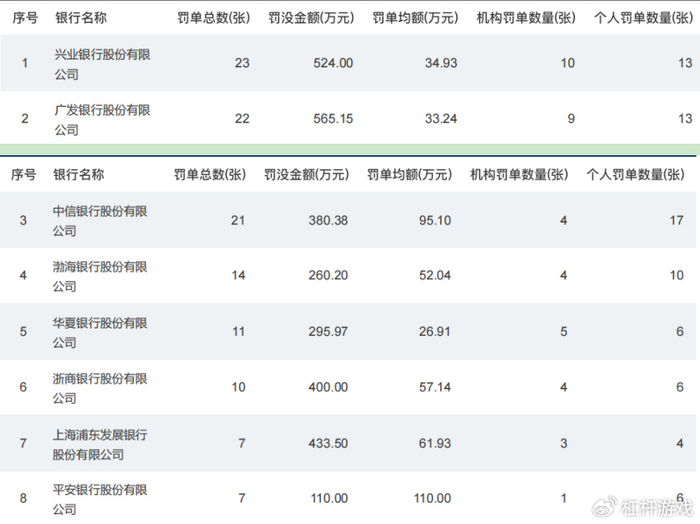Click 华夏银行's institution ticket count 5
Viewport: 700px width, 524px height.
(x=564, y=332)
